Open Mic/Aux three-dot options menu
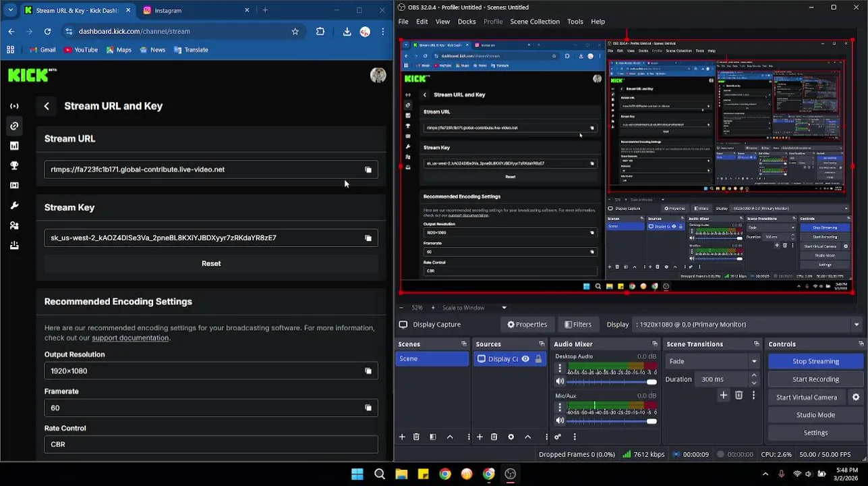Screen dimensions: 868x486 click(560, 408)
